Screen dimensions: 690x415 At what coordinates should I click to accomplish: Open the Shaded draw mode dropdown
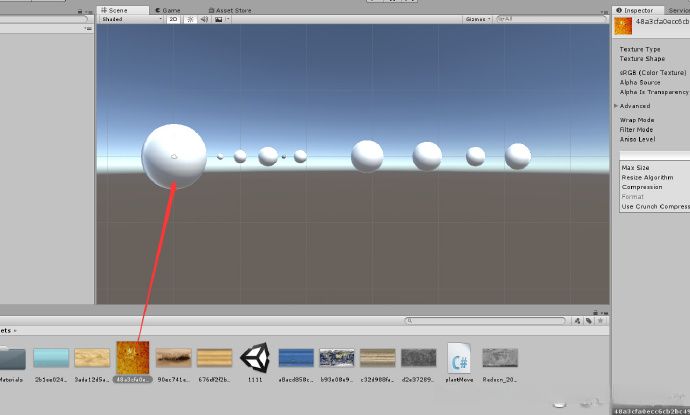click(x=132, y=19)
